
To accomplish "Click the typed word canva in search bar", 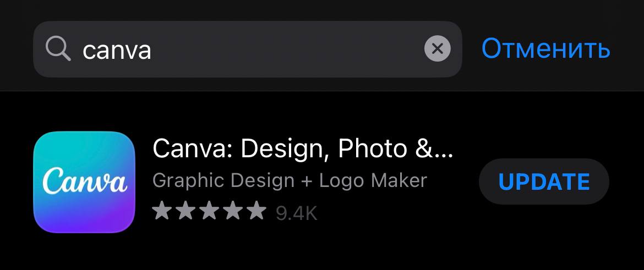I will click(117, 51).
